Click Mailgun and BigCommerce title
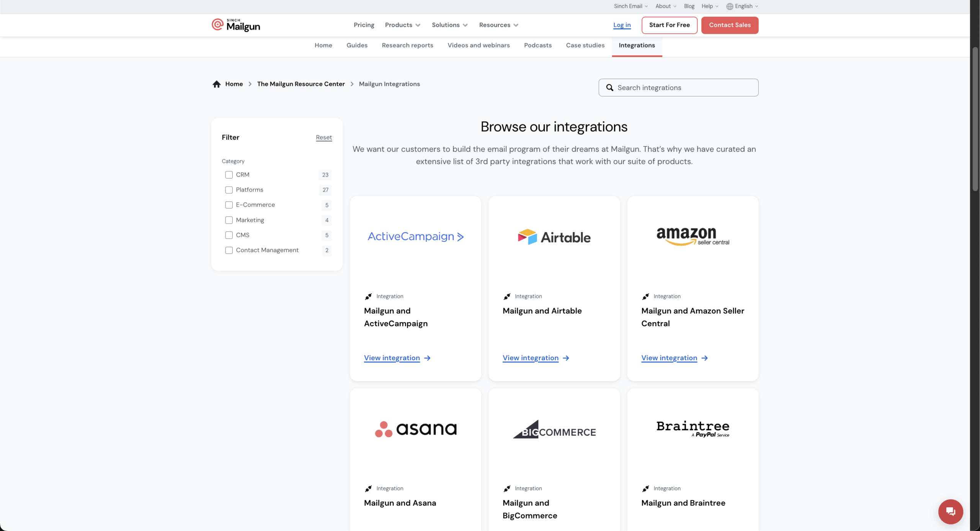Viewport: 980px width, 531px height. click(x=529, y=509)
